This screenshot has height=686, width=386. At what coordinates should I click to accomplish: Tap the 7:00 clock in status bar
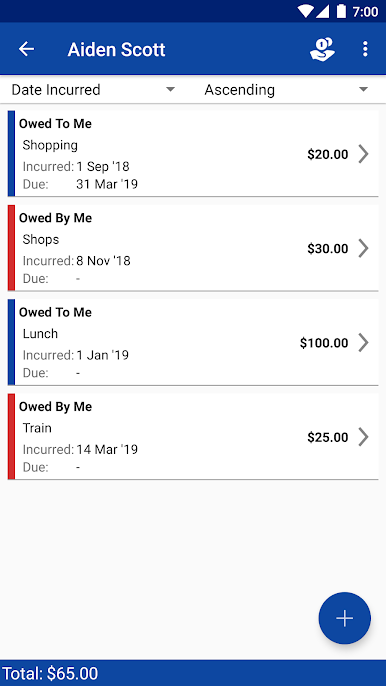pyautogui.click(x=365, y=12)
